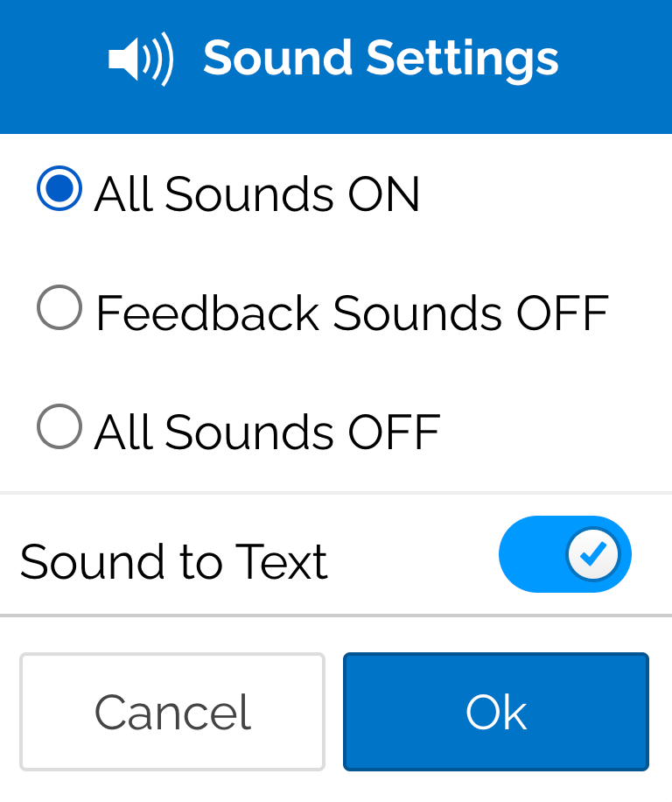The image size is (672, 802).
Task: Click the All Sounds ON label text
Action: (257, 194)
